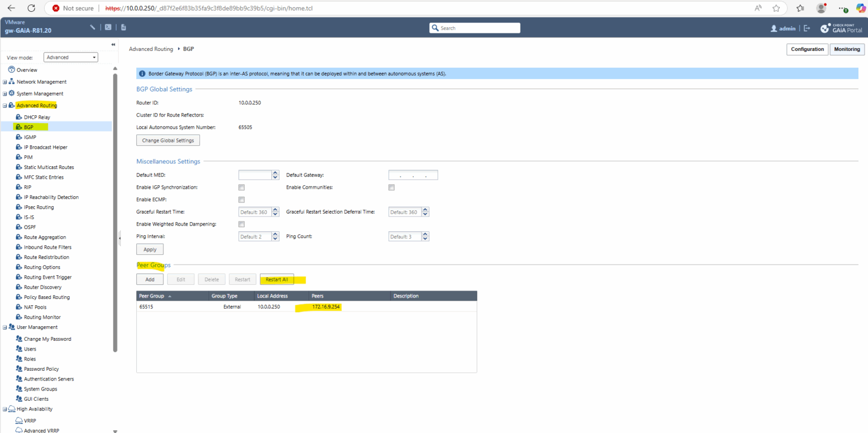Switch to the Monitoring tab
868x433 pixels.
click(847, 49)
